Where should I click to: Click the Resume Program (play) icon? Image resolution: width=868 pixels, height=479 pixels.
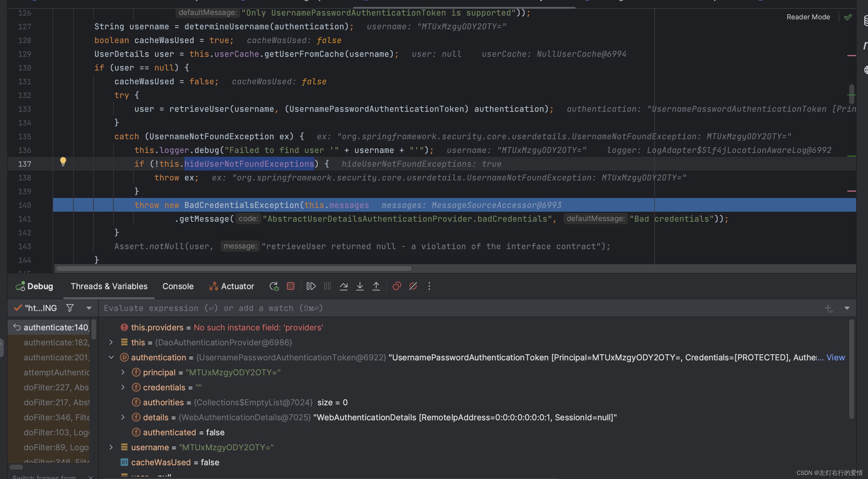(x=311, y=285)
